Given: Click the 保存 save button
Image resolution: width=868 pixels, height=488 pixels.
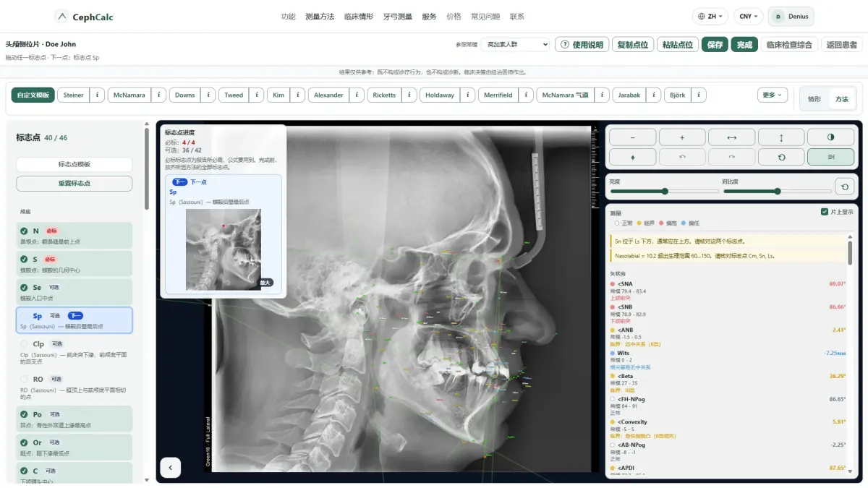Looking at the screenshot, I should click(x=715, y=45).
